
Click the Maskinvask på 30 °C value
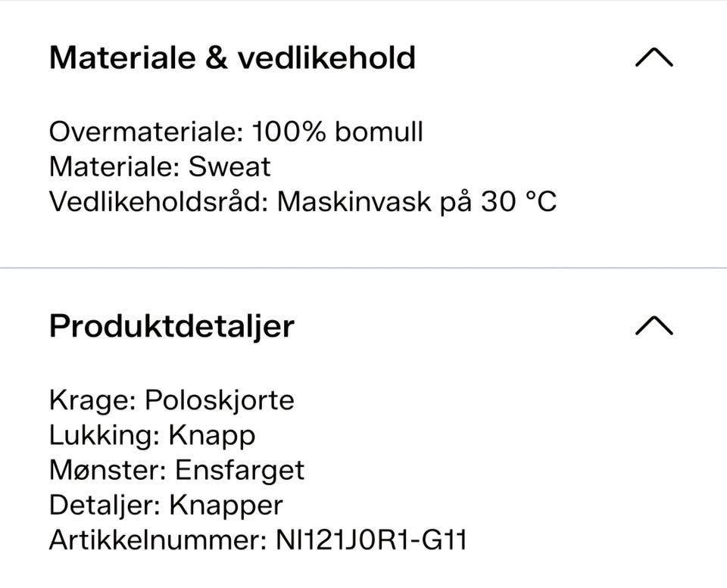417,201
